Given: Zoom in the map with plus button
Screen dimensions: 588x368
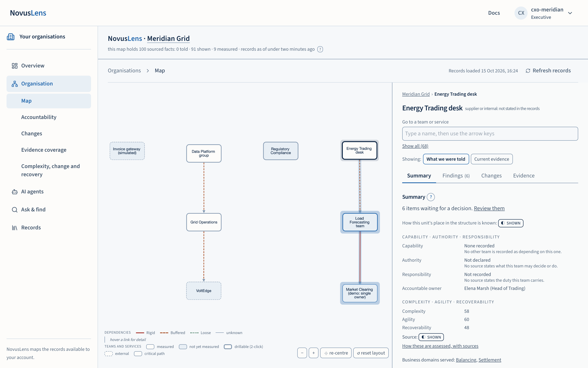Looking at the screenshot, I should (313, 353).
